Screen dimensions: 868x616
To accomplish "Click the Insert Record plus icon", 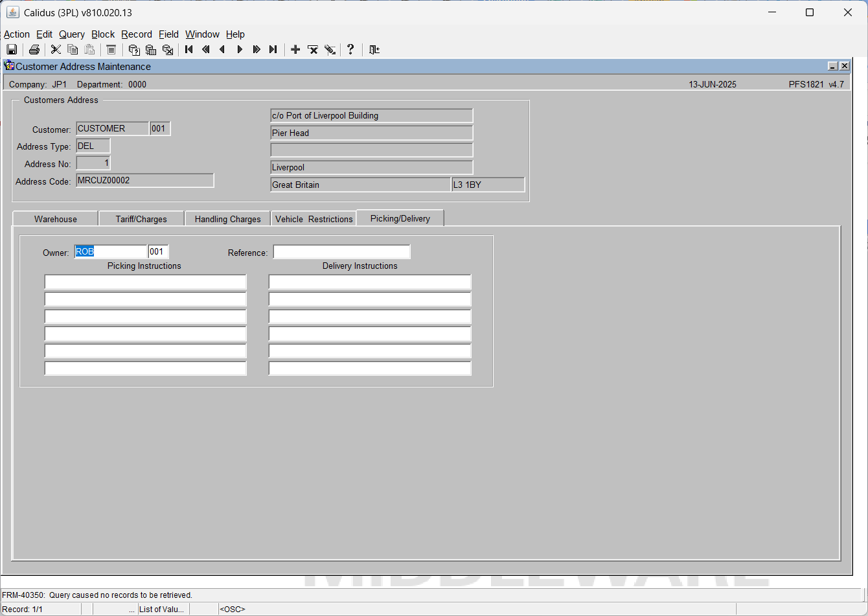I will [295, 50].
